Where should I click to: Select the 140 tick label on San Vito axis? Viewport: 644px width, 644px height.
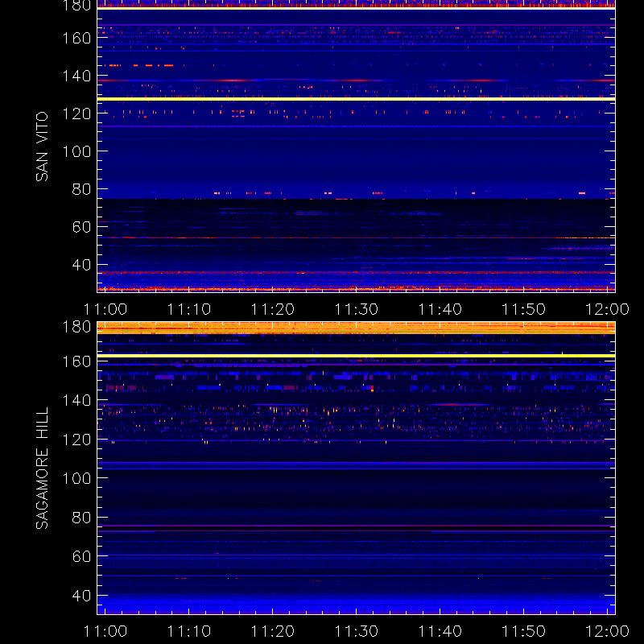pyautogui.click(x=76, y=76)
